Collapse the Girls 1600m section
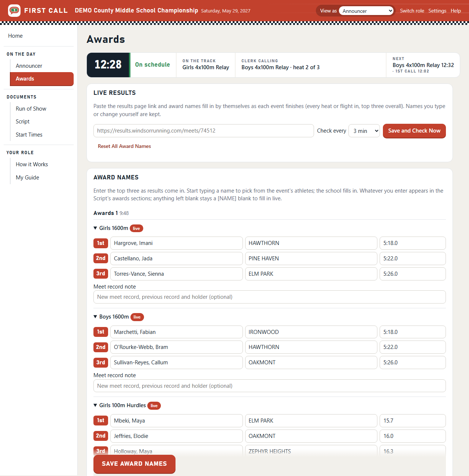Viewport: 469px width, 476px height. coord(111,228)
